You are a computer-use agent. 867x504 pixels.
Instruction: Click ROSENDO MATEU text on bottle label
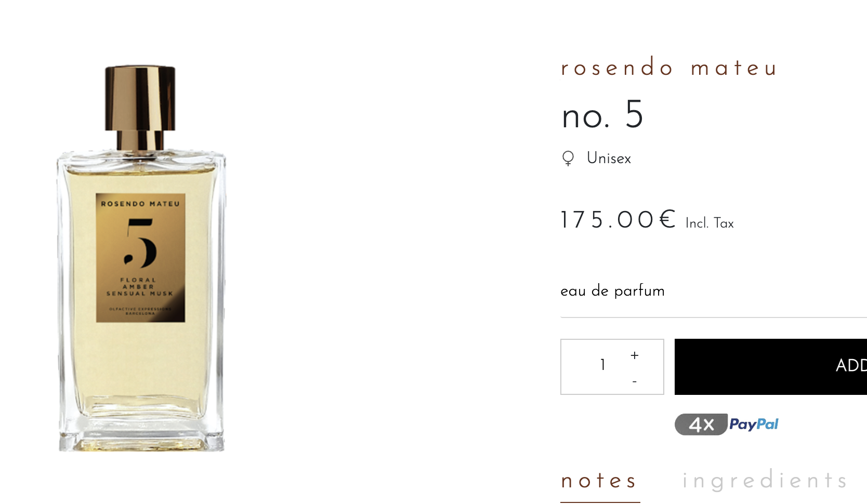coord(140,204)
